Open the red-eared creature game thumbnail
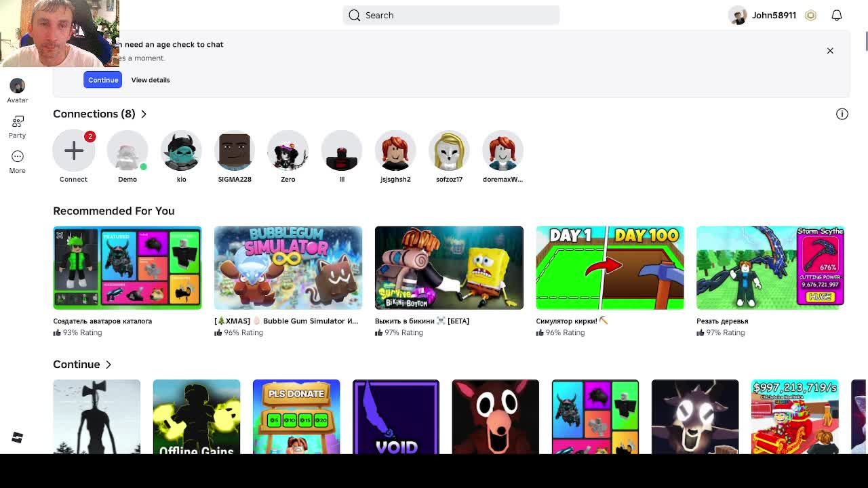868x488 pixels. 496,417
